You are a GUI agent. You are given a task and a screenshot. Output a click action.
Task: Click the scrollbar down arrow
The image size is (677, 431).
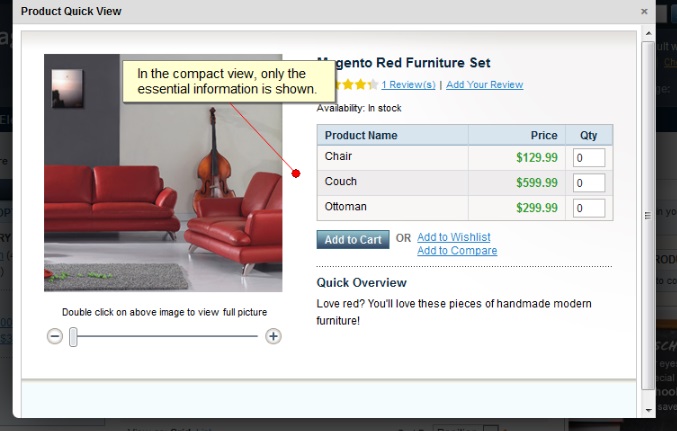tap(648, 409)
